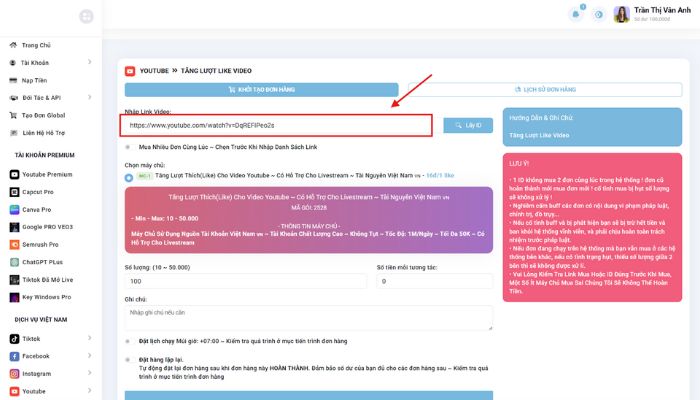Open Liên Hệ Hỗ Trợ menu item

click(x=44, y=133)
